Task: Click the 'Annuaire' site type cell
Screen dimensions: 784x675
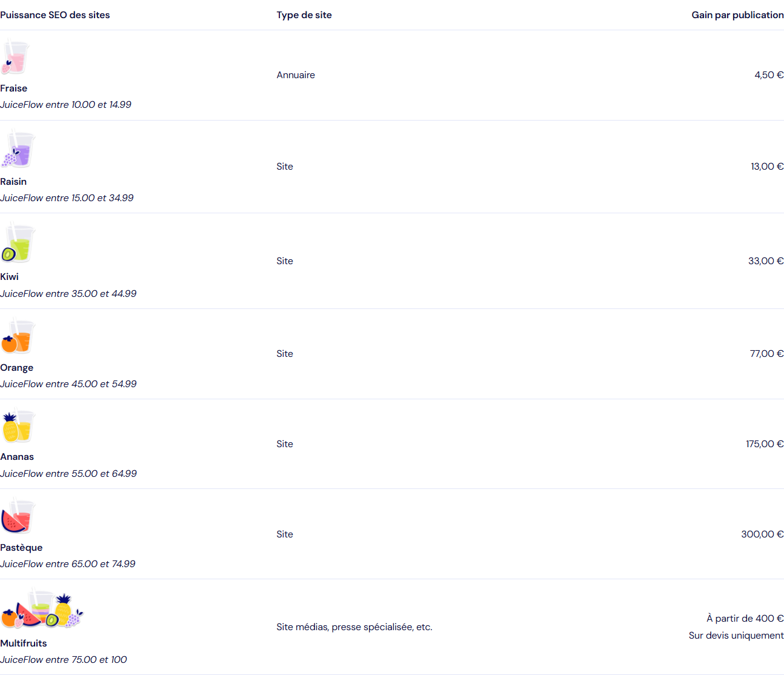Action: click(x=296, y=75)
